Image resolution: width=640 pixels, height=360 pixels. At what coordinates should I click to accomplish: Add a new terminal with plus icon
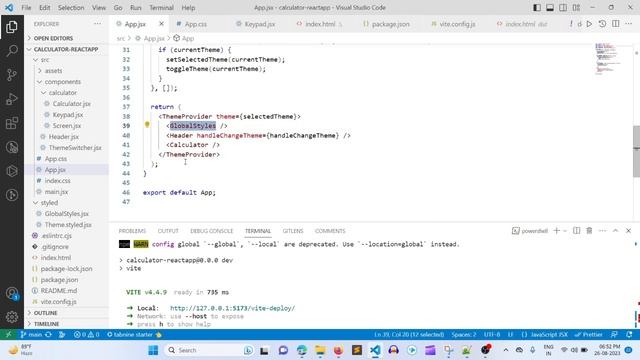pos(556,231)
